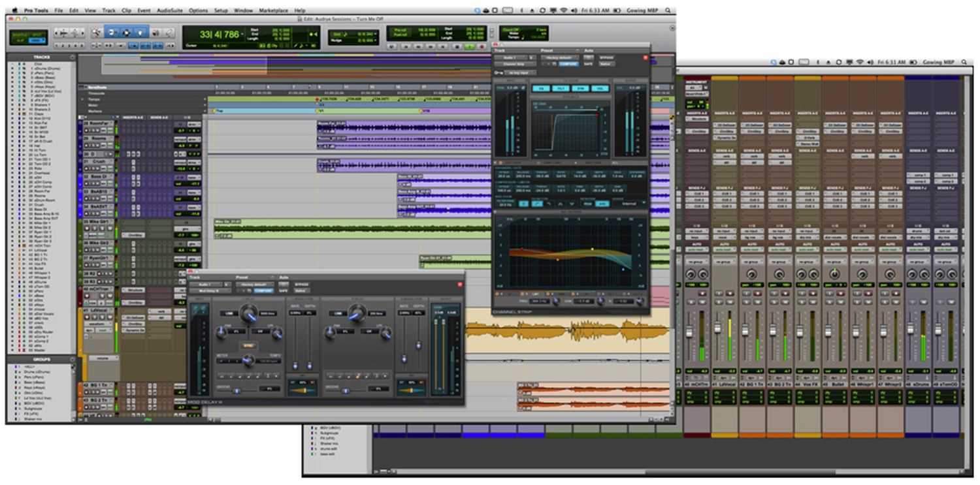
Task: Select the Grabber tool in the toolbar
Action: tap(141, 33)
